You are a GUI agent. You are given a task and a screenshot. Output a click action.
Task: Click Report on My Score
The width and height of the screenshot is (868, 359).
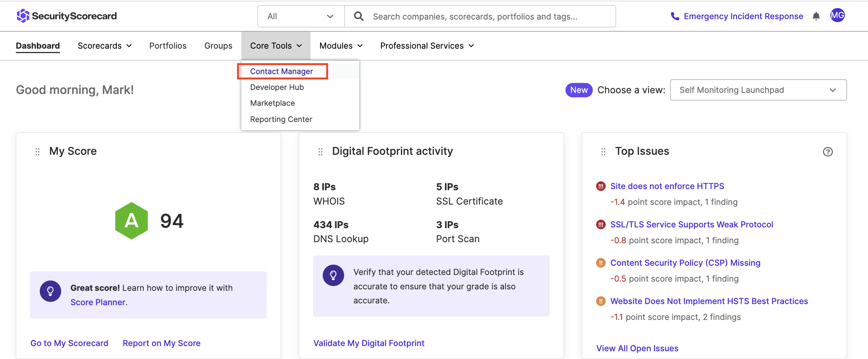[161, 343]
